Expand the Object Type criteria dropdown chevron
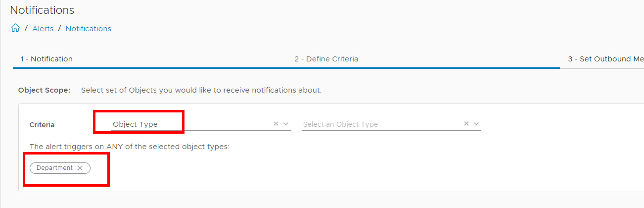The height and width of the screenshot is (208, 644). click(x=286, y=124)
